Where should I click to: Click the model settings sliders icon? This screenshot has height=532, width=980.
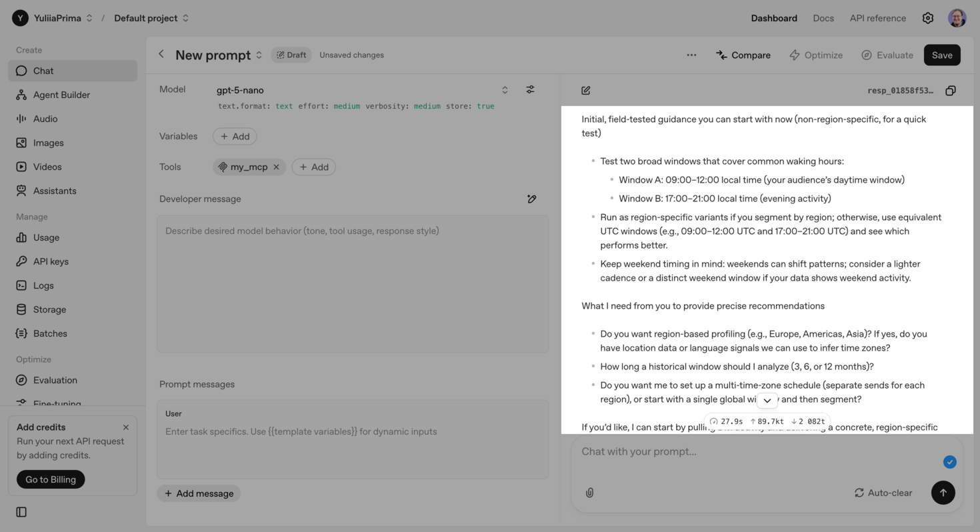tap(530, 89)
